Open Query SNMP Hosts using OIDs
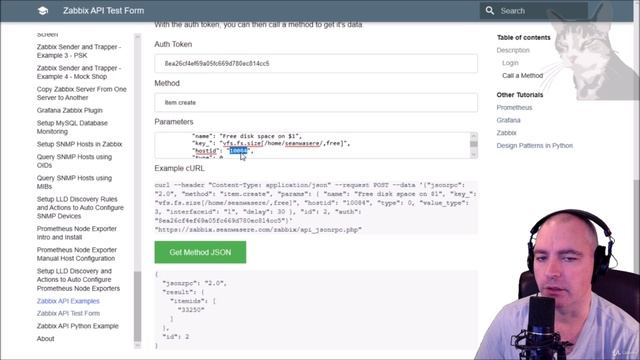 point(74,161)
